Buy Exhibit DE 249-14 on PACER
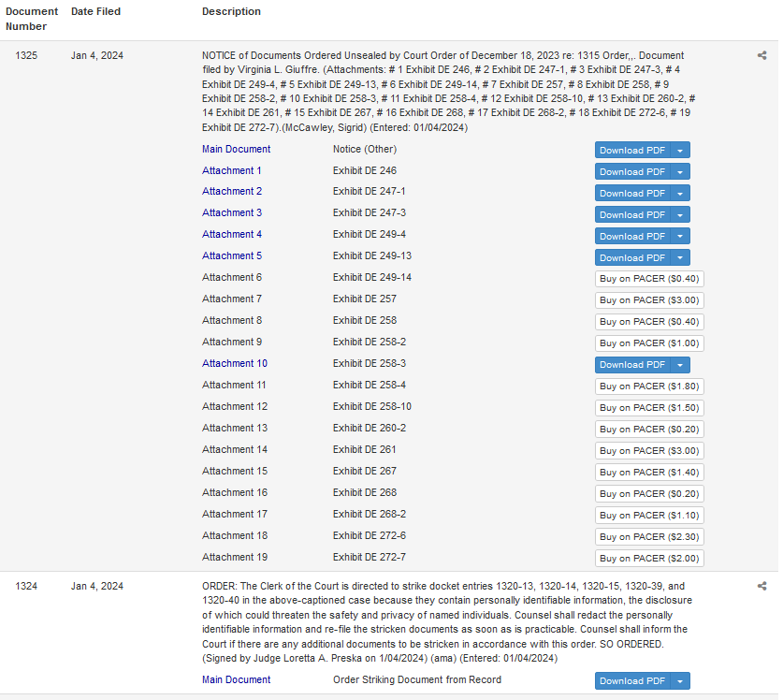This screenshot has width=783, height=700. pyautogui.click(x=649, y=279)
